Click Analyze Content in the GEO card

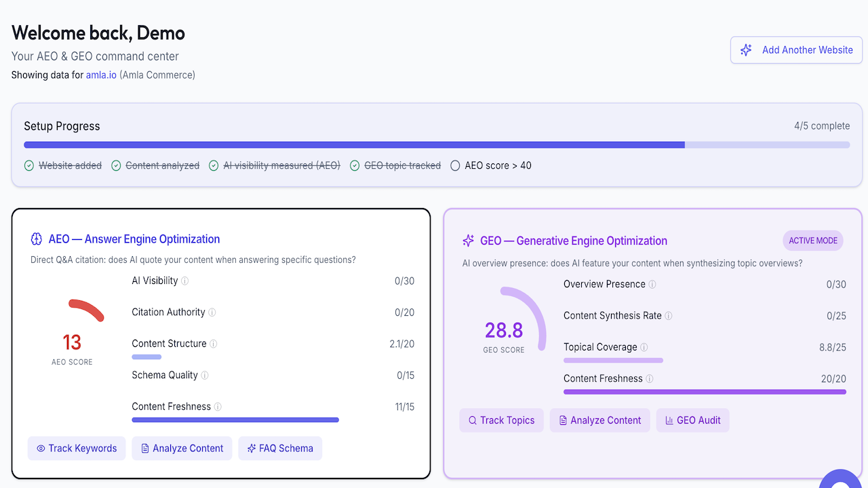tap(600, 420)
